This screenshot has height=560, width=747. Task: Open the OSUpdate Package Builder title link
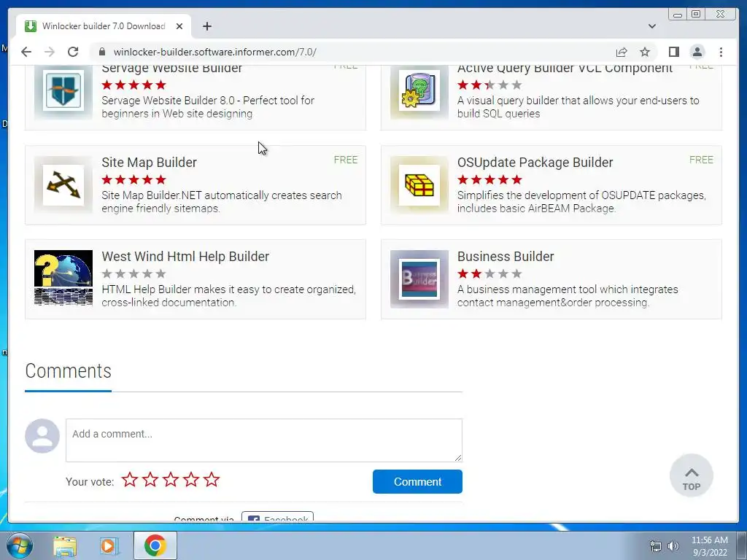pos(535,163)
